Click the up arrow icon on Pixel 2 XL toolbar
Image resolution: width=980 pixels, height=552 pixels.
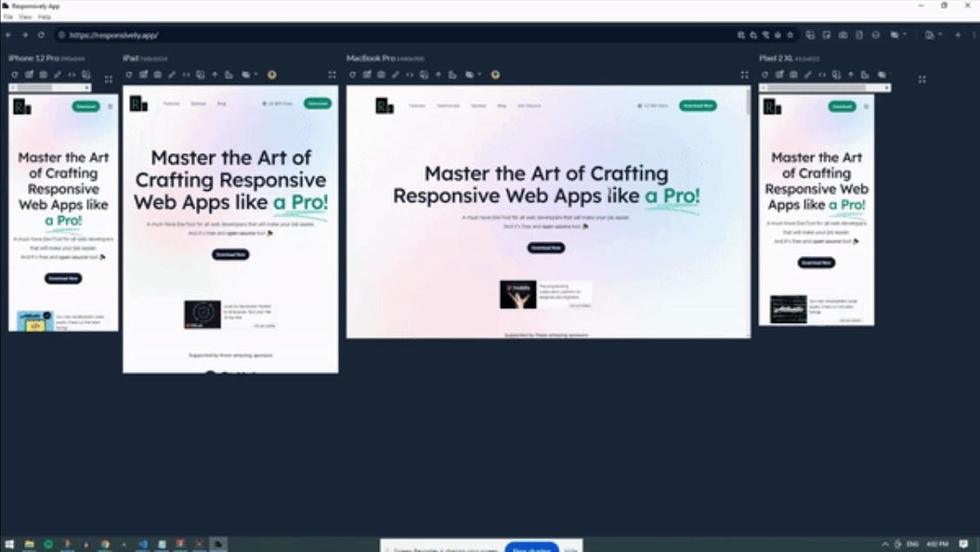pos(850,74)
